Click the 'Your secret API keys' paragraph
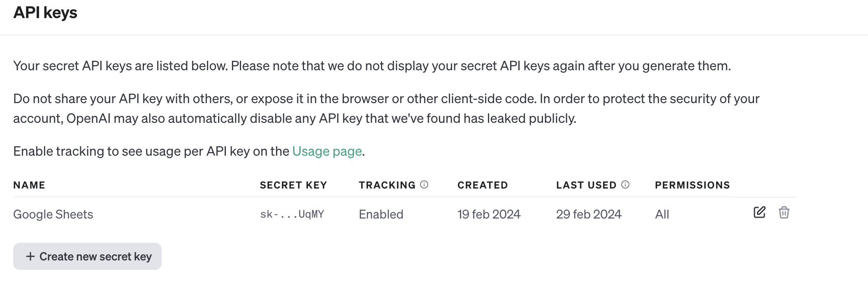This screenshot has width=868, height=290. 372,66
